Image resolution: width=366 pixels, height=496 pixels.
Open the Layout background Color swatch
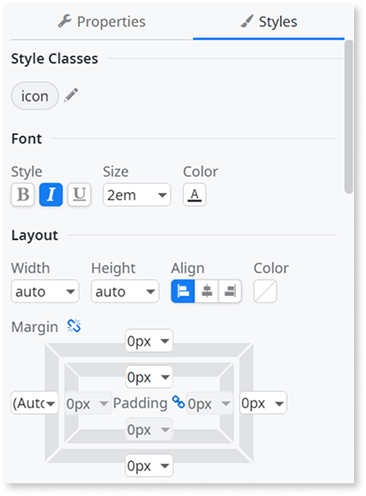point(265,292)
